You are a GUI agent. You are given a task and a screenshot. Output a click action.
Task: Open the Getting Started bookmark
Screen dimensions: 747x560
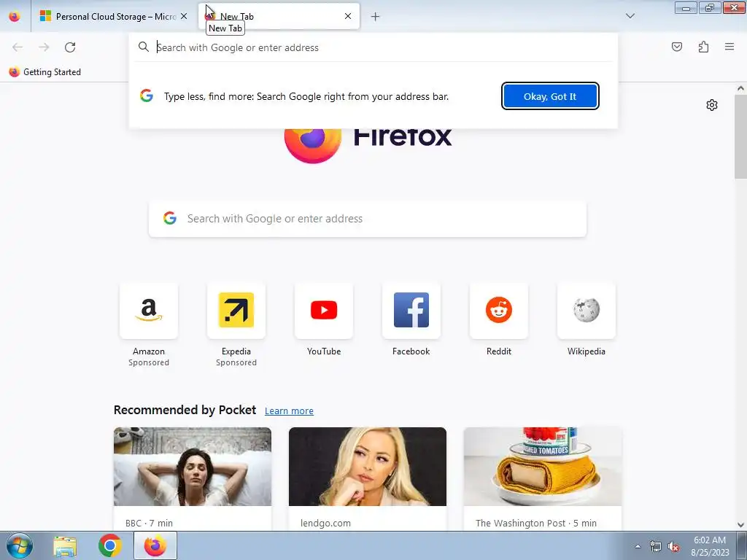point(45,72)
